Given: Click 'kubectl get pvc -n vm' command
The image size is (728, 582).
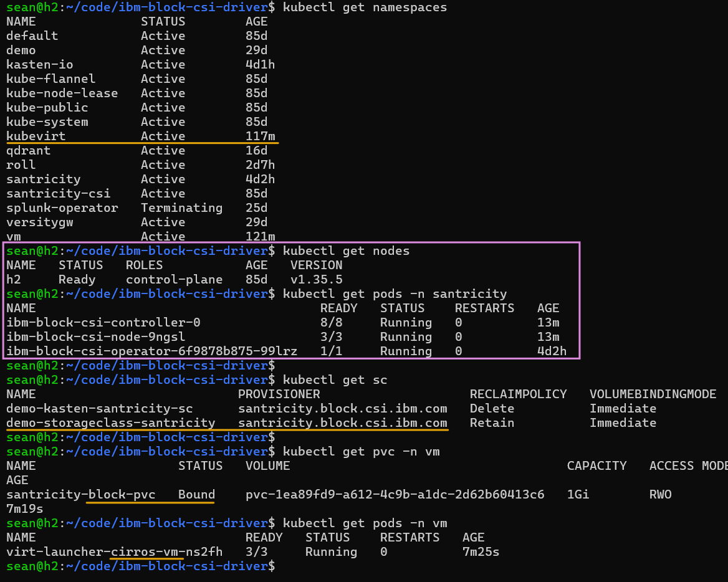Looking at the screenshot, I should tap(362, 452).
